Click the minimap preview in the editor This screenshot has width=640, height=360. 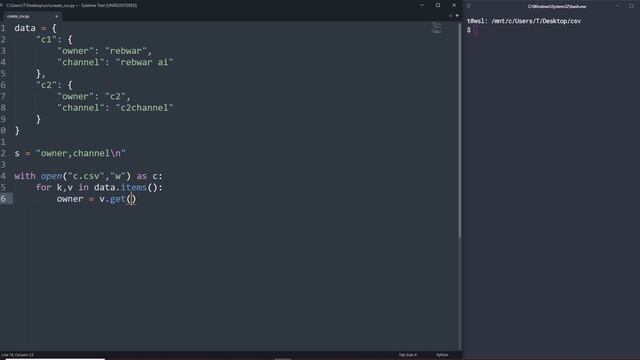436,28
